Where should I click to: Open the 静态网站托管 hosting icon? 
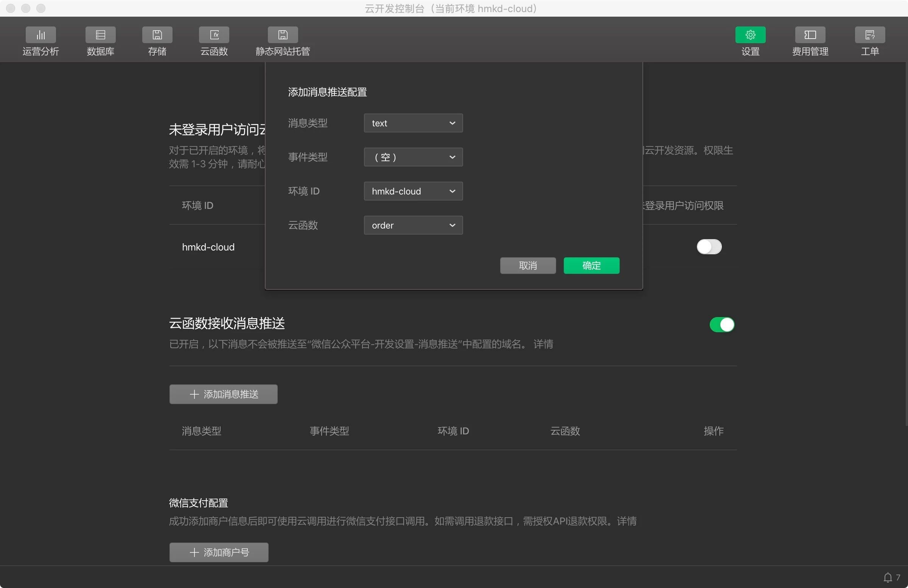pos(283,35)
